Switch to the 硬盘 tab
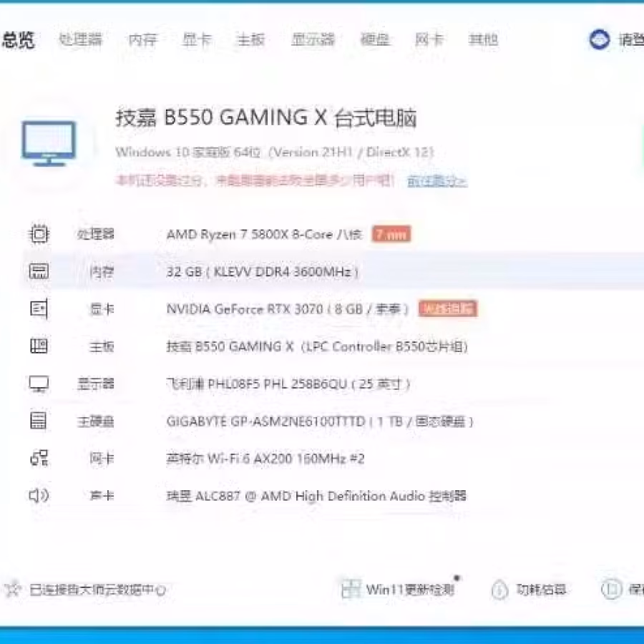The height and width of the screenshot is (644, 644). 374,40
